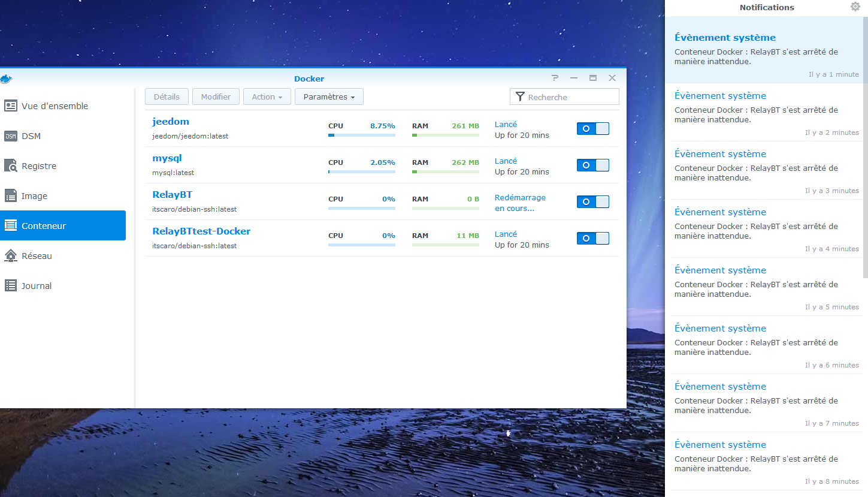Select the RelayBT container name
The image size is (868, 497).
173,195
